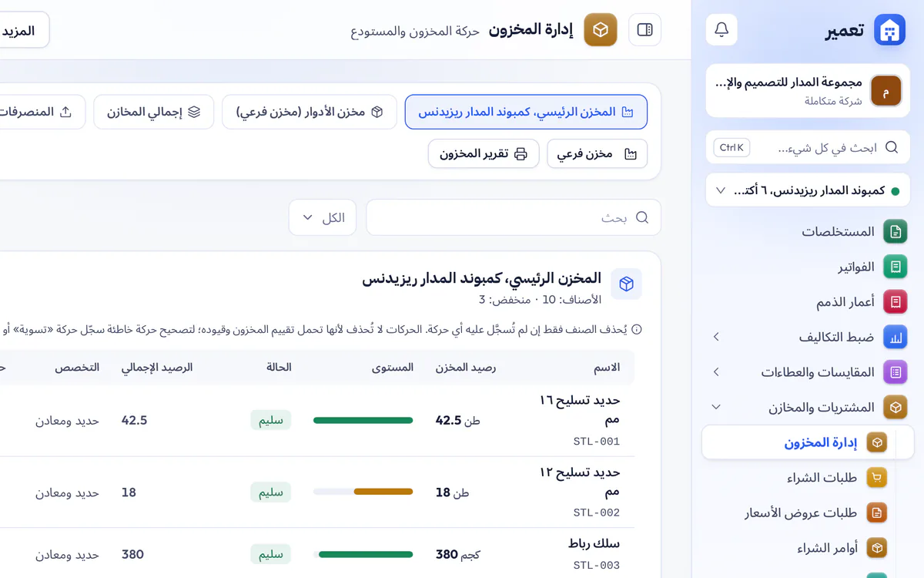Click the factory icon in مخزن فرعي button
The width and height of the screenshot is (924, 578).
tap(631, 153)
